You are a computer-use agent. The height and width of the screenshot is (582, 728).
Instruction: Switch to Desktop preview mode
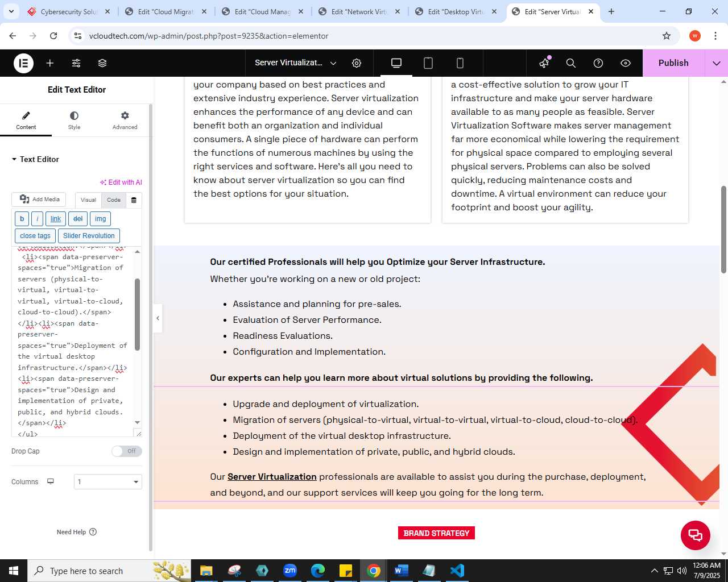coord(396,63)
